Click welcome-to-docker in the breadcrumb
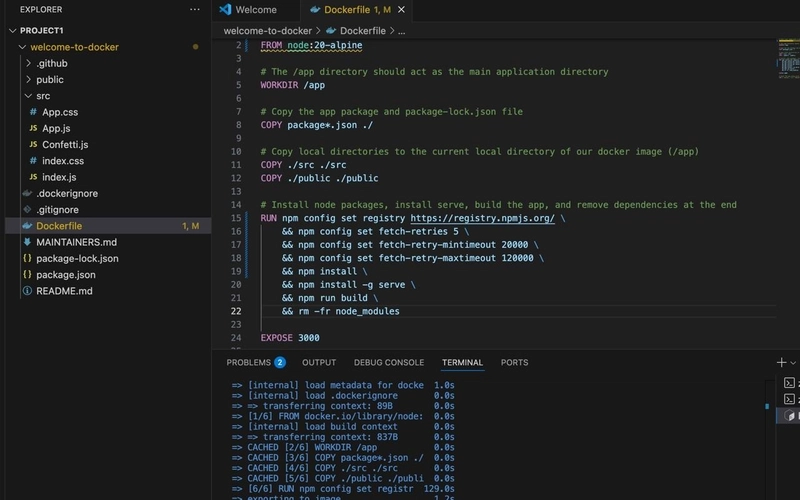The width and height of the screenshot is (800, 500). (x=267, y=31)
